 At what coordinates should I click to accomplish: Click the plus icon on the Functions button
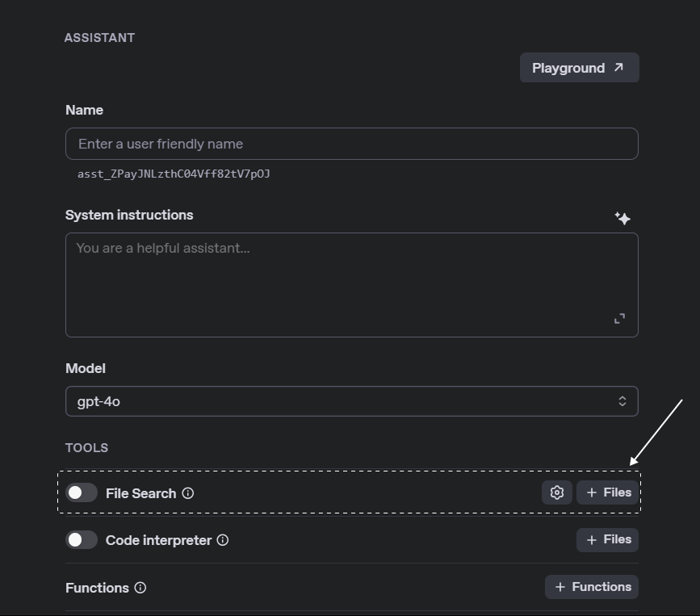tap(558, 587)
